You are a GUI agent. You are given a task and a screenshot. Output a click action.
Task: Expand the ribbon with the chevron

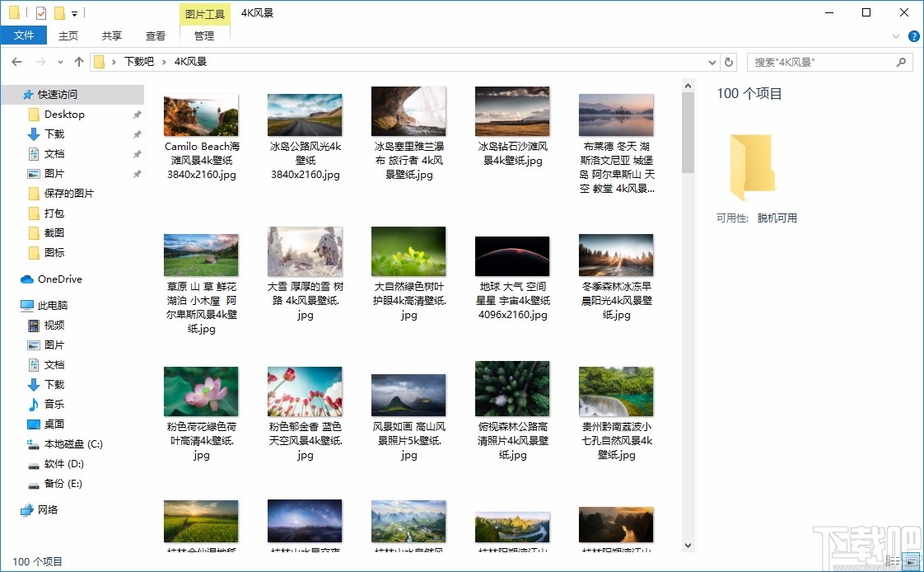[x=896, y=36]
